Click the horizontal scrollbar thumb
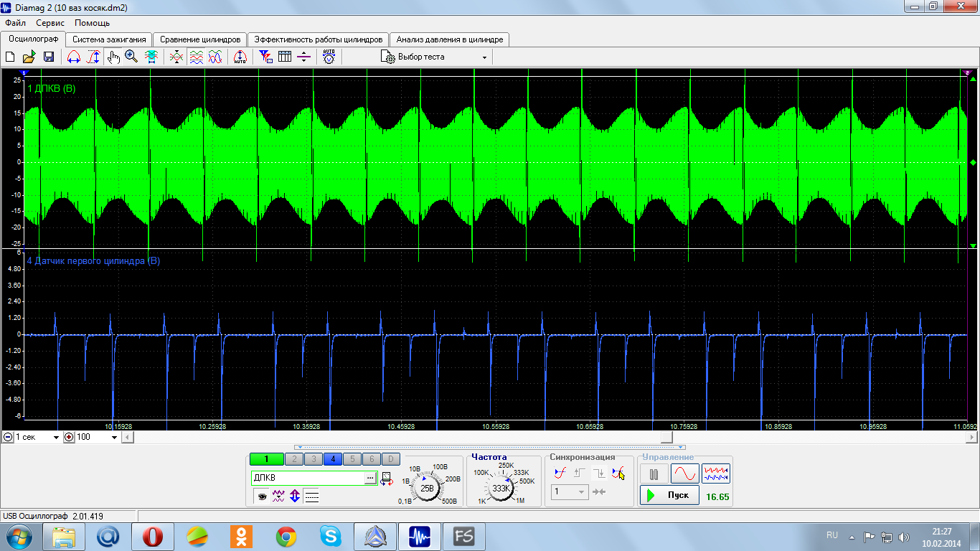Screen dimensions: 980x551 point(666,437)
